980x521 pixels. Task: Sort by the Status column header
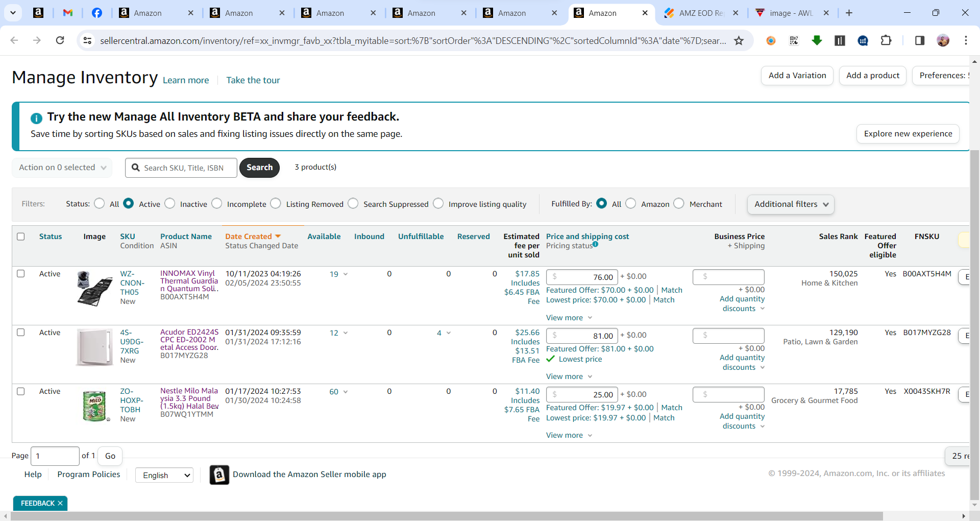click(51, 236)
